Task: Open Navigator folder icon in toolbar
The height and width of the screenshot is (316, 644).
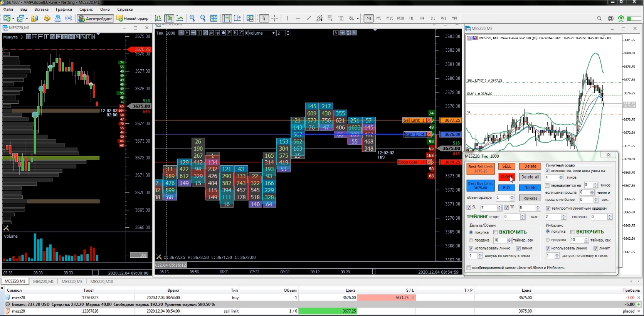Action: [47, 18]
